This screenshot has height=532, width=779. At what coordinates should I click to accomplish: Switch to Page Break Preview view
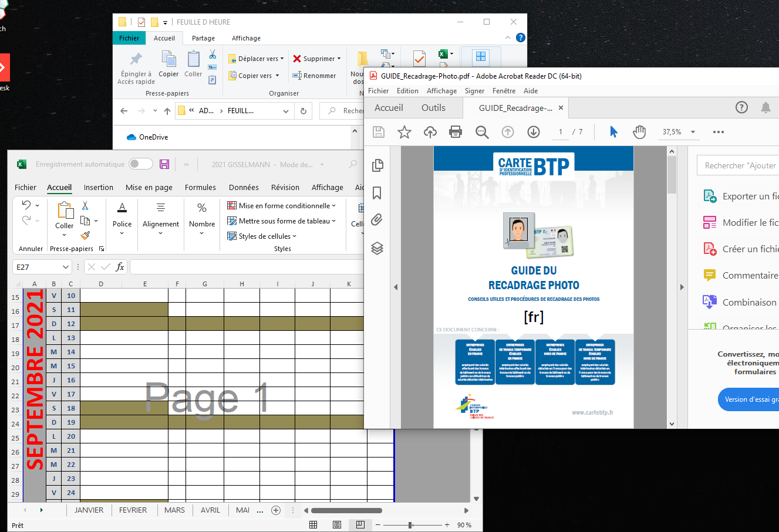360,525
